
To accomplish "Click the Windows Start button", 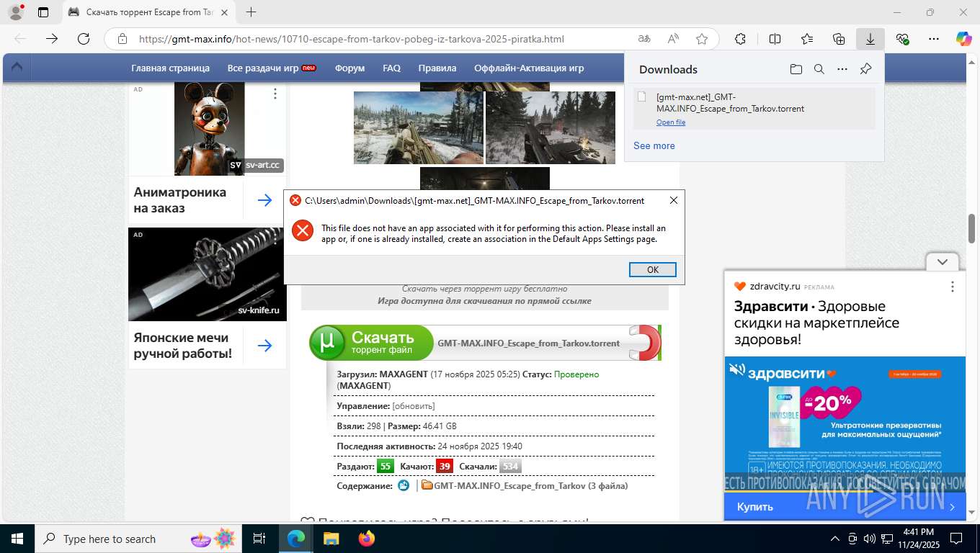I will coord(17,539).
